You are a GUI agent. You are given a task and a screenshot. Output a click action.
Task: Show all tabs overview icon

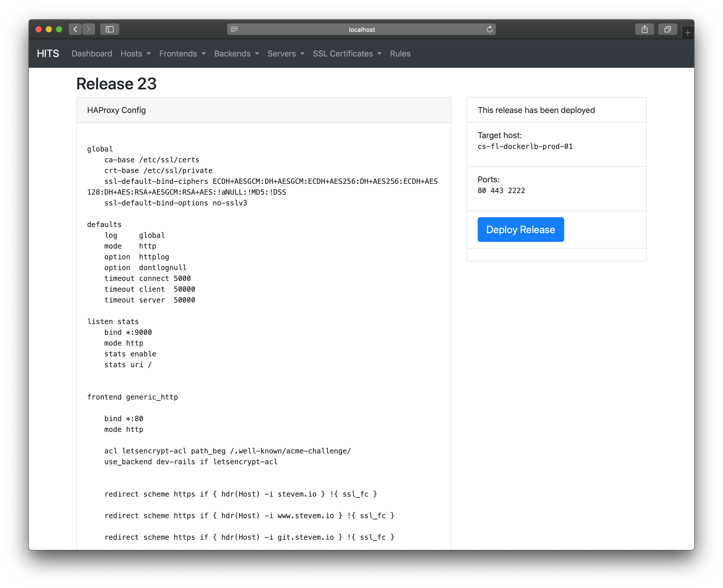pyautogui.click(x=667, y=30)
